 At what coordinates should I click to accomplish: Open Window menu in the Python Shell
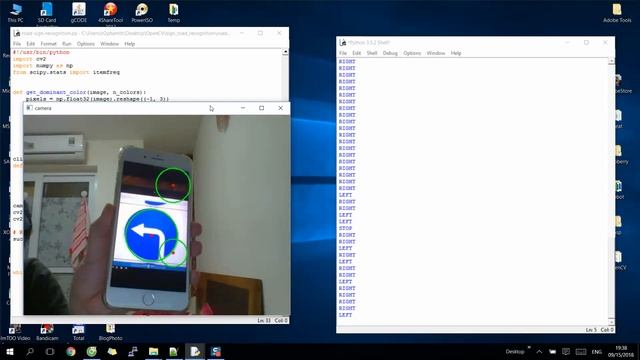click(x=436, y=53)
